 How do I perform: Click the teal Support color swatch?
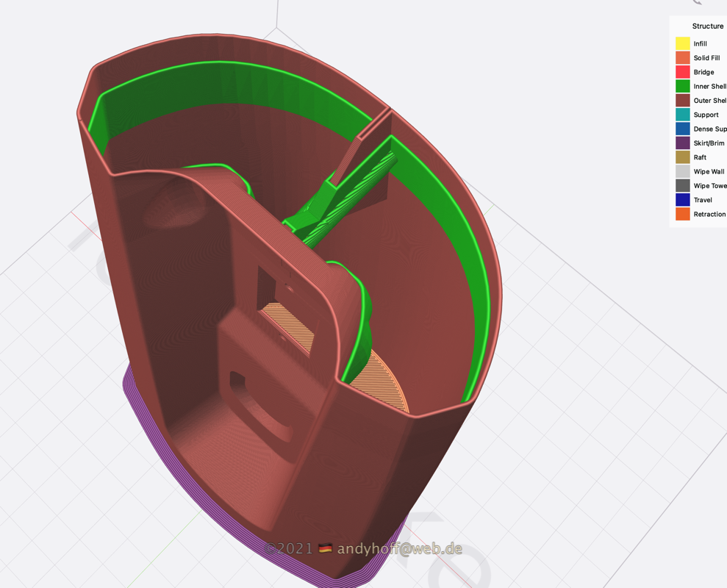point(683,115)
